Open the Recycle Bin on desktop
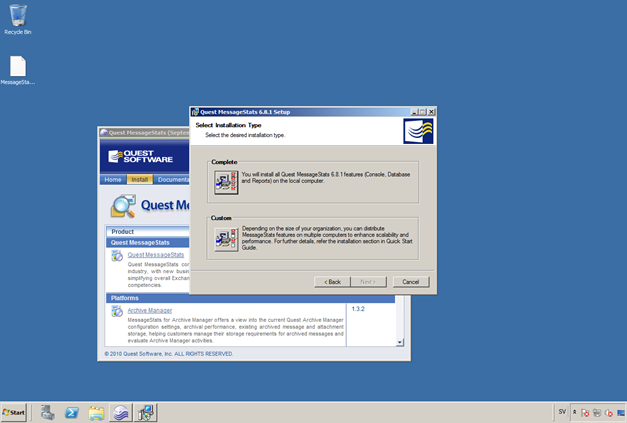 18,19
